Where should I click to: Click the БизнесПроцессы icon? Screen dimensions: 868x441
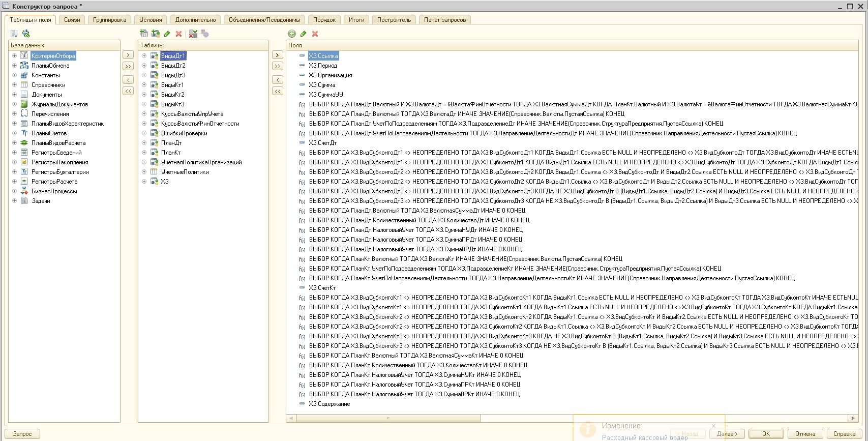point(24,191)
